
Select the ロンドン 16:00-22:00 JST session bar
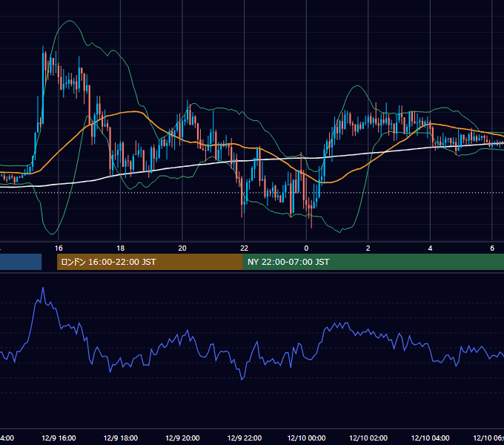150,262
